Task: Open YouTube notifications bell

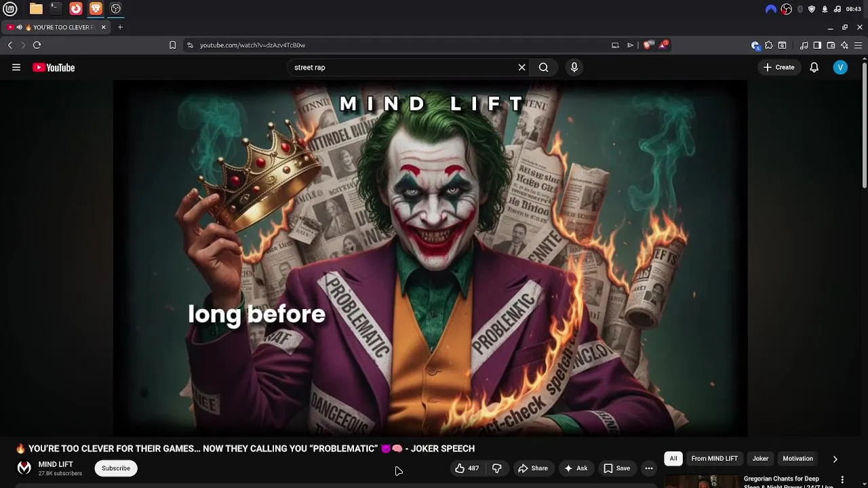Action: [x=814, y=67]
